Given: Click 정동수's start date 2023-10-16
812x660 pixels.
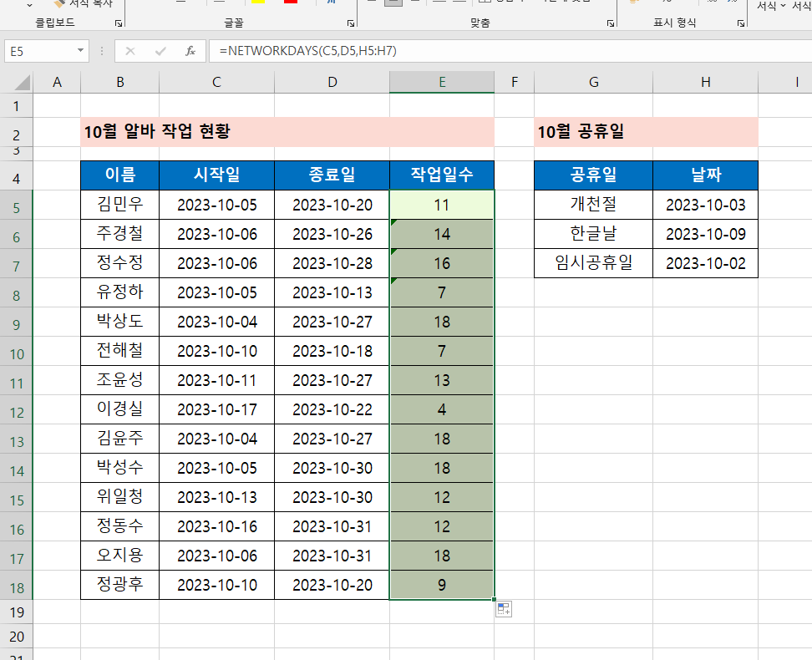Looking at the screenshot, I should click(x=216, y=526).
